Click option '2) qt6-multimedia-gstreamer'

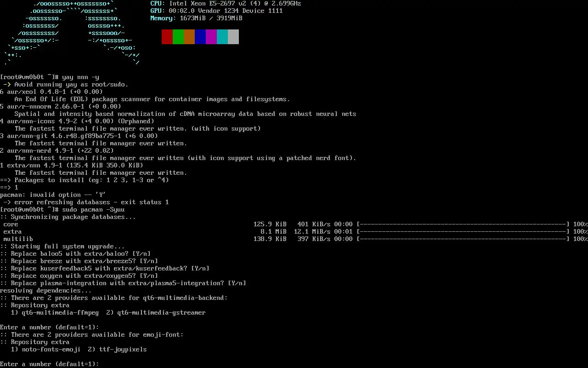point(156,313)
